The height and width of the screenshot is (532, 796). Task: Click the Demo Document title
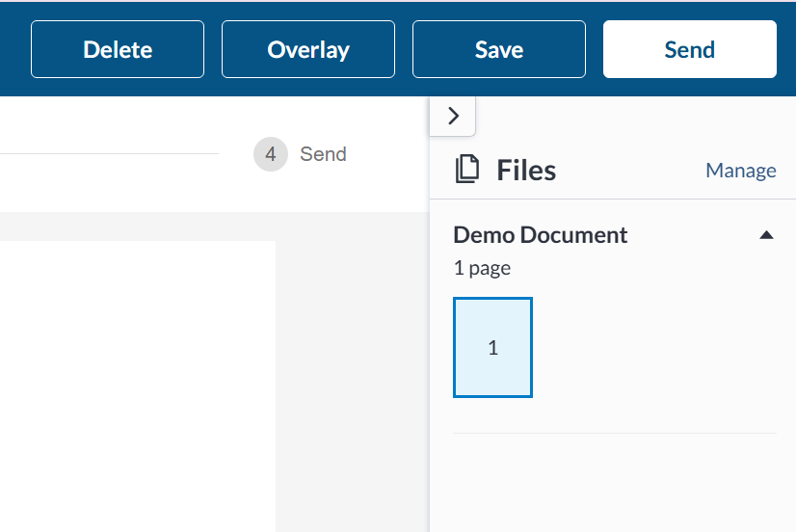[540, 235]
